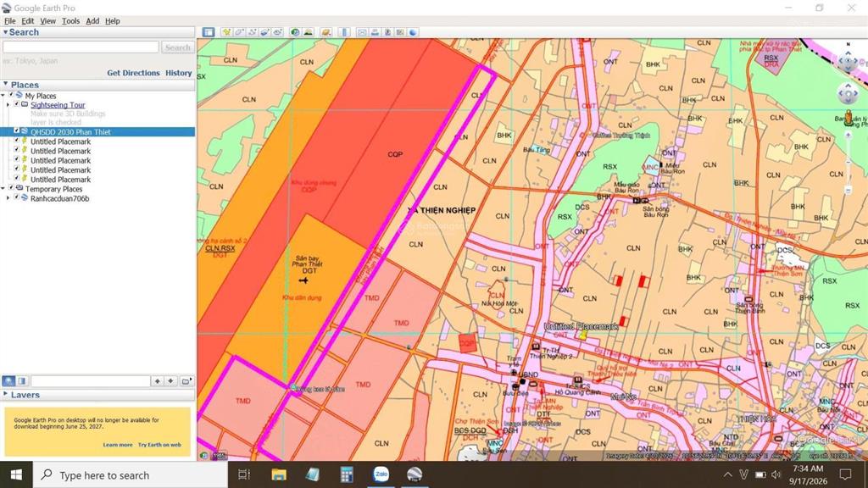The height and width of the screenshot is (488, 868).
Task: Toggle the Ranhcacduan706b checkbox
Action: click(17, 197)
